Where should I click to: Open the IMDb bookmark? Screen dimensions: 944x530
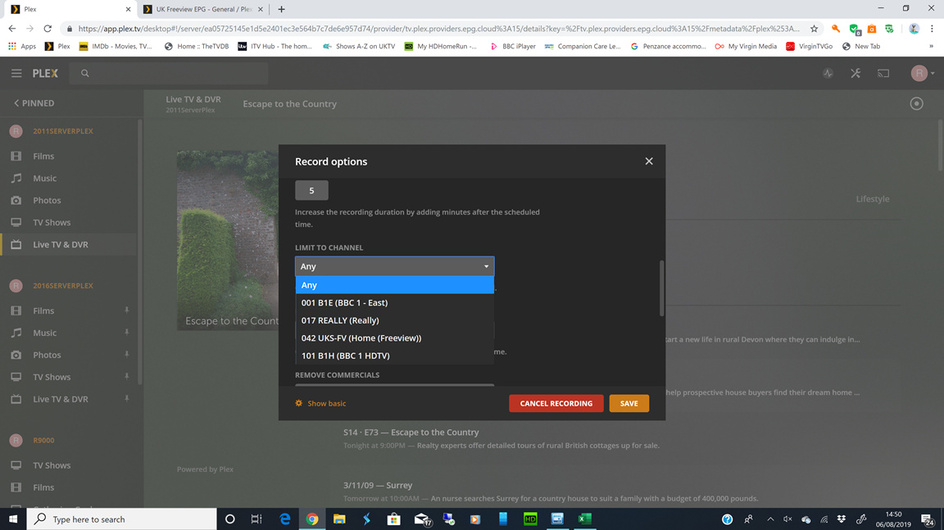[x=116, y=46]
